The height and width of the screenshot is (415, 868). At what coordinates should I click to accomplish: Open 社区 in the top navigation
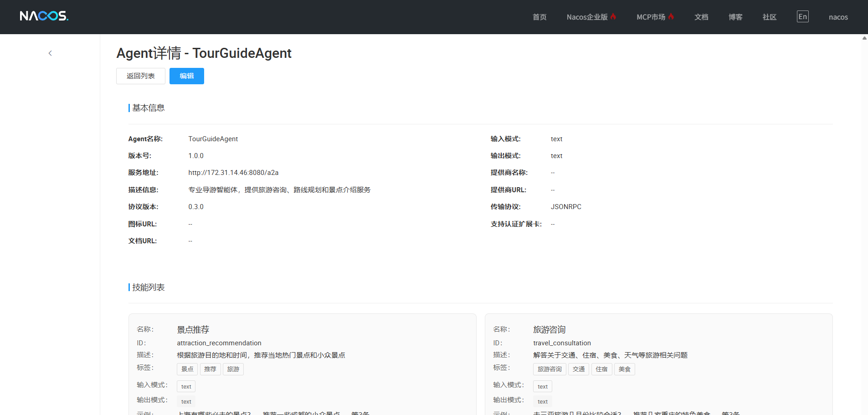tap(770, 17)
